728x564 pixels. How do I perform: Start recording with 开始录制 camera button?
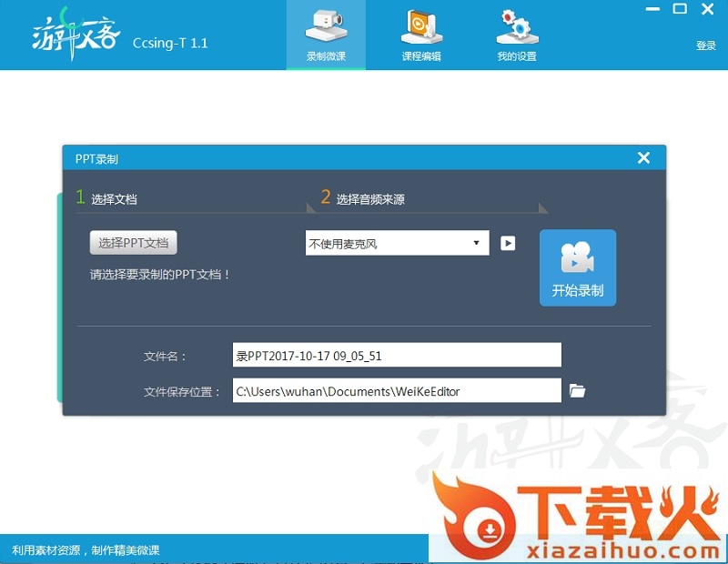point(578,267)
